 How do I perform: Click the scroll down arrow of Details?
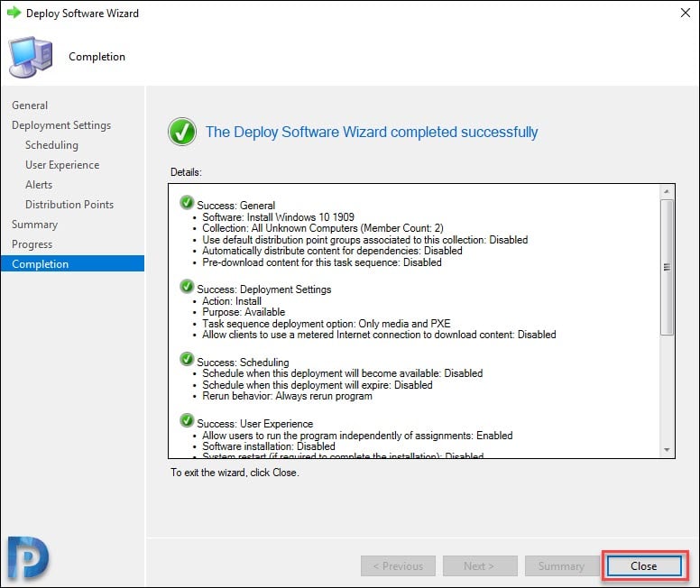(x=667, y=450)
